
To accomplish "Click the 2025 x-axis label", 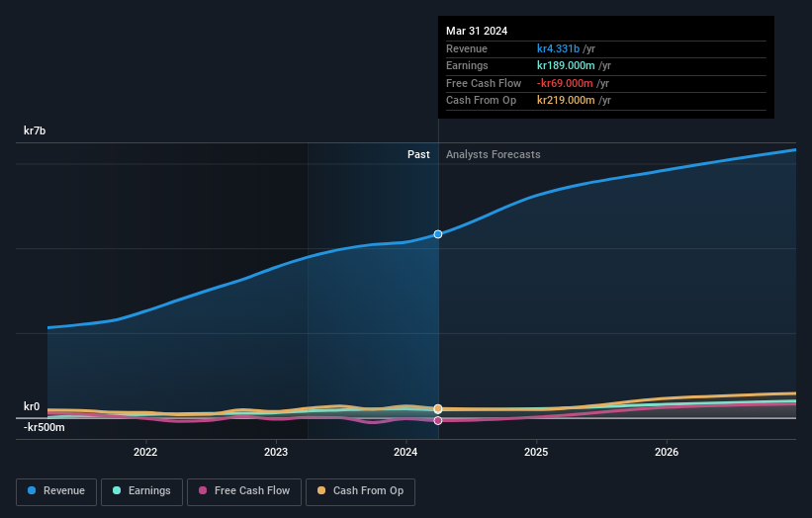I will 536,453.
